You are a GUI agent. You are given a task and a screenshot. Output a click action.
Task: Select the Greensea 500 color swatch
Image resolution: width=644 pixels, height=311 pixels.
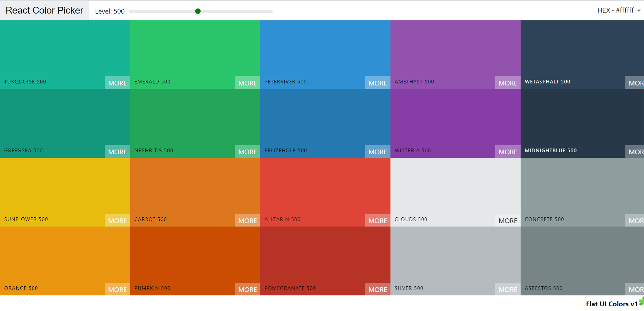click(65, 123)
